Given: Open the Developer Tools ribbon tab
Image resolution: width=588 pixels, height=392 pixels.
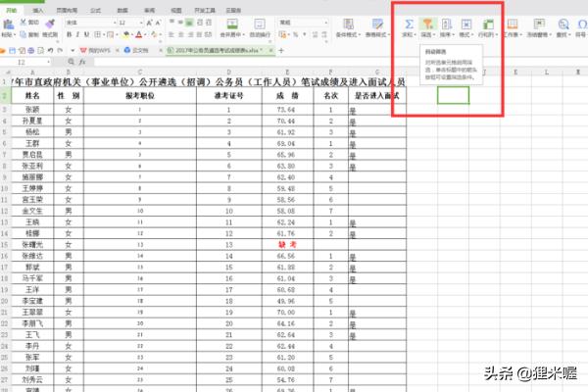Looking at the screenshot, I should click(205, 10).
